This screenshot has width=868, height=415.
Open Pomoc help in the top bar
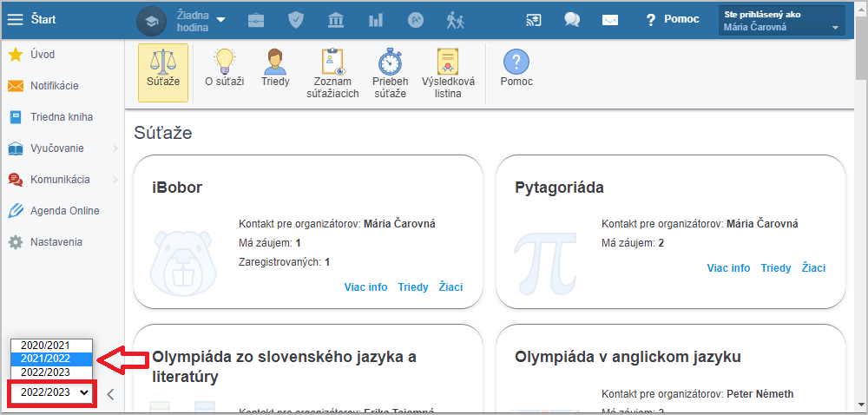click(x=672, y=20)
